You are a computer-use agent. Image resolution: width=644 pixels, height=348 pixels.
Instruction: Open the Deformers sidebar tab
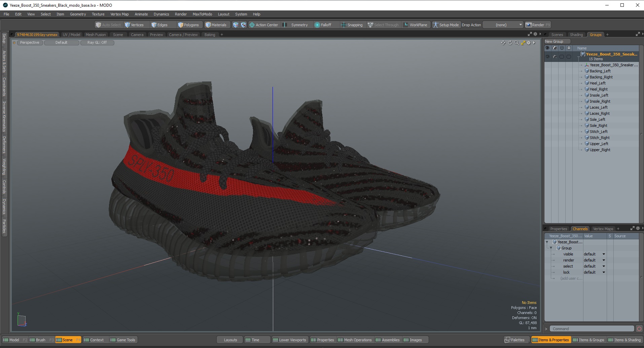click(4, 145)
